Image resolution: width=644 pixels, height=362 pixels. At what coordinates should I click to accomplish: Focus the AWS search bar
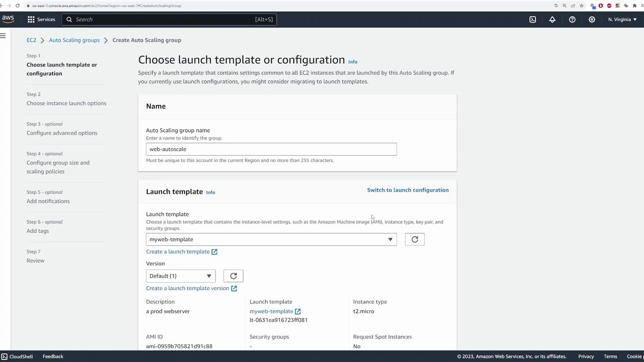164,19
